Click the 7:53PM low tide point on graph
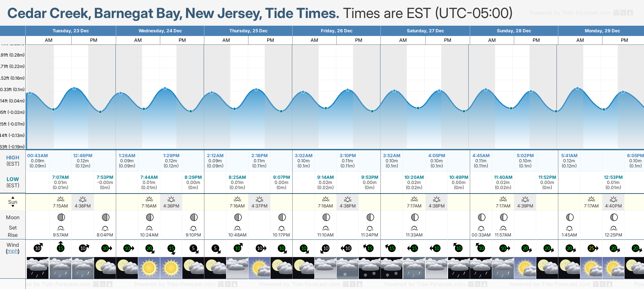 coord(100,112)
